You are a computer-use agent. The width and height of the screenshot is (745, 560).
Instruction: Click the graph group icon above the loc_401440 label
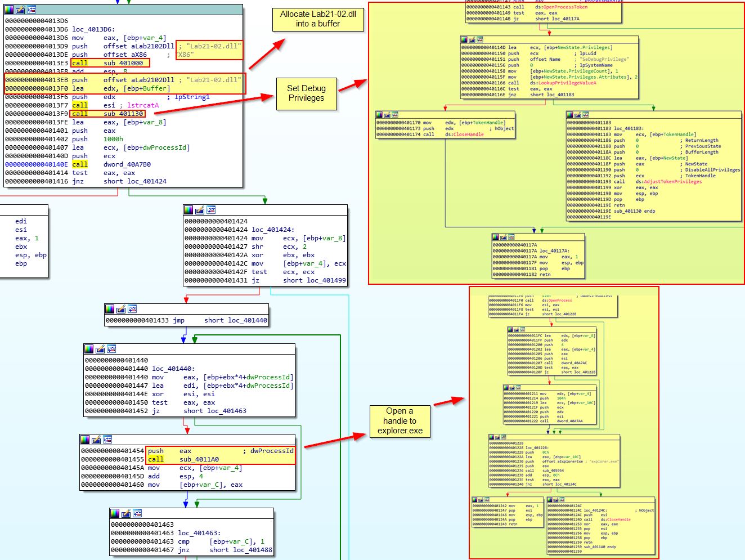(111, 349)
